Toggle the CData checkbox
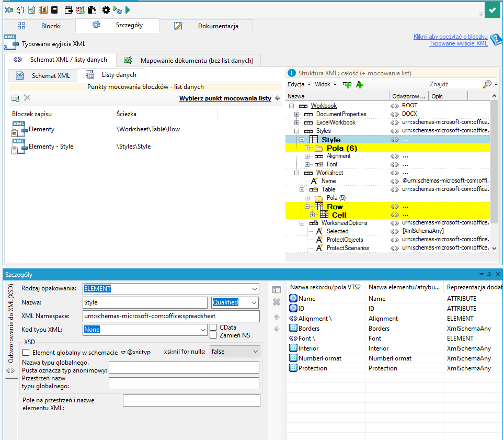The width and height of the screenshot is (504, 440). [x=213, y=328]
